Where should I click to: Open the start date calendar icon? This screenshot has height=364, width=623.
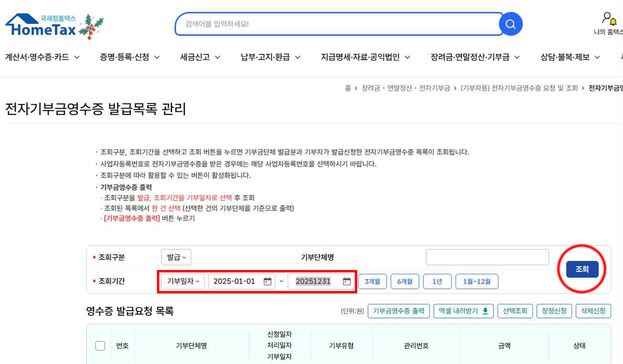(268, 281)
